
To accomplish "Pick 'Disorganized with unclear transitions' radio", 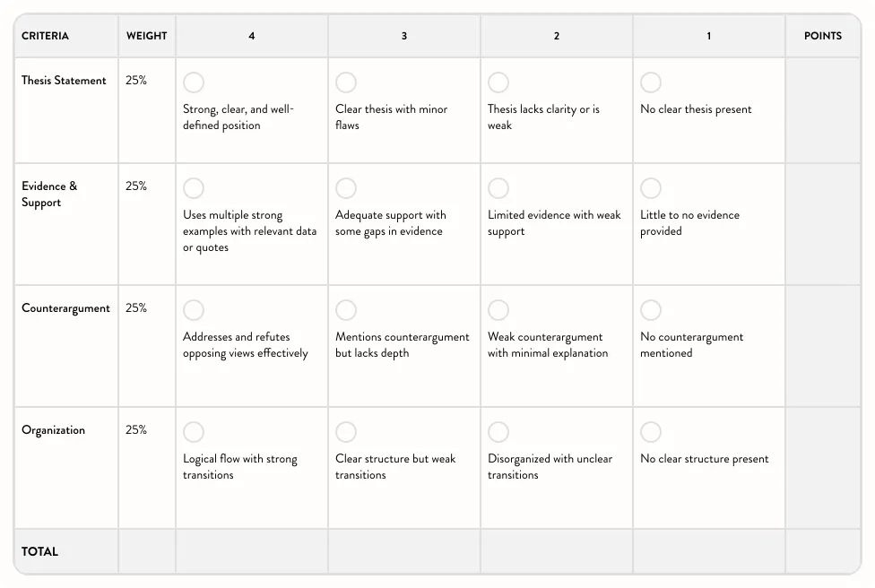I will pyautogui.click(x=498, y=433).
